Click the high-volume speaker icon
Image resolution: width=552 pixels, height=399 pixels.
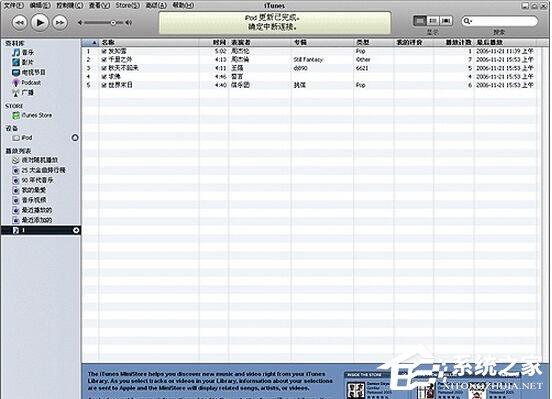pyautogui.click(x=129, y=23)
